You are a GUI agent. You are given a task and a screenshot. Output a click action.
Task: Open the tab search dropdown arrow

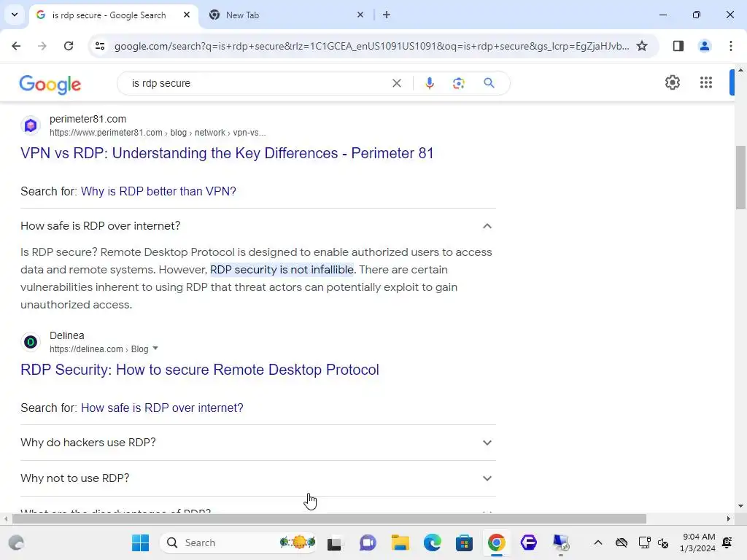tap(15, 15)
